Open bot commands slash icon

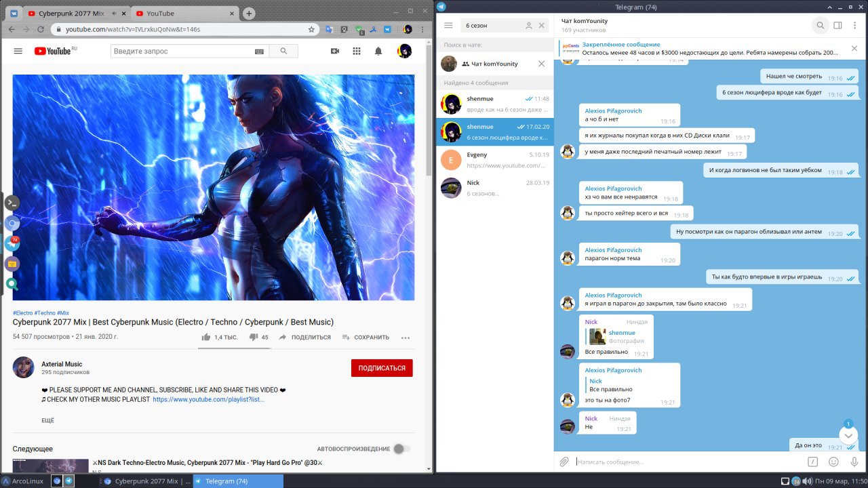coord(813,462)
